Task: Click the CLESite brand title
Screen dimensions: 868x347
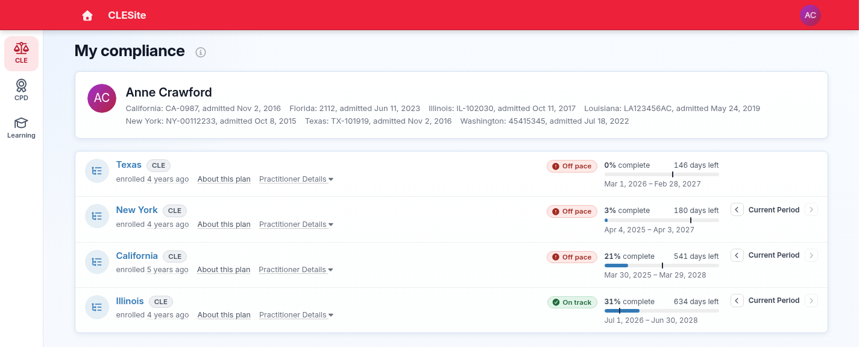Action: pos(127,15)
